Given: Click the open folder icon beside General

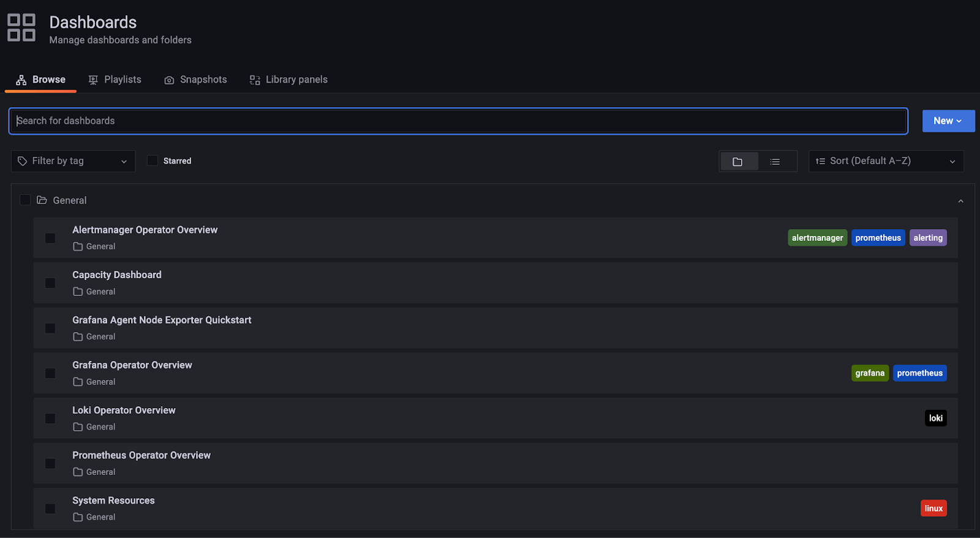Looking at the screenshot, I should 42,200.
